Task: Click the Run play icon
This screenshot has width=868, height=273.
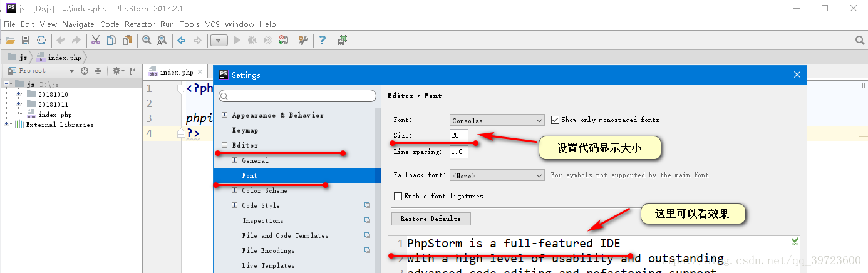Action: [x=237, y=40]
